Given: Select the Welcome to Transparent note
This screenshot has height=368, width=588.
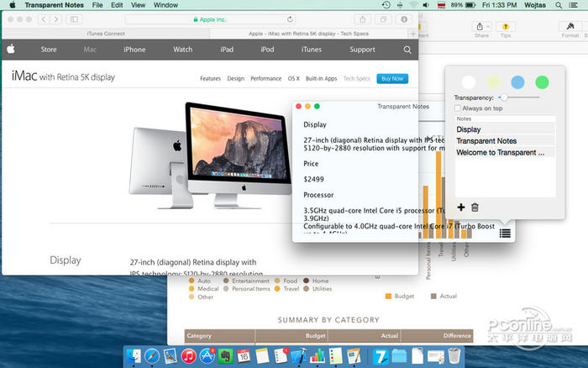Looking at the screenshot, I should pyautogui.click(x=505, y=153).
